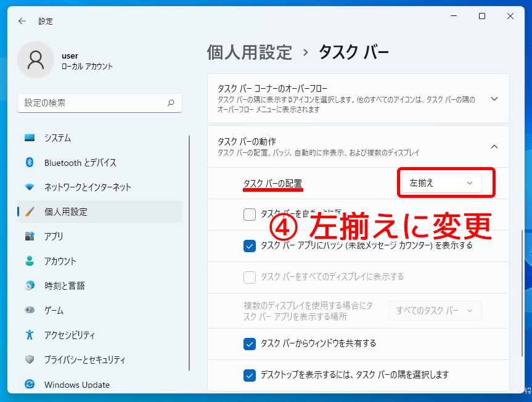Click the アクセシビリティ figure icon
This screenshot has height=402, width=532.
pyautogui.click(x=30, y=335)
